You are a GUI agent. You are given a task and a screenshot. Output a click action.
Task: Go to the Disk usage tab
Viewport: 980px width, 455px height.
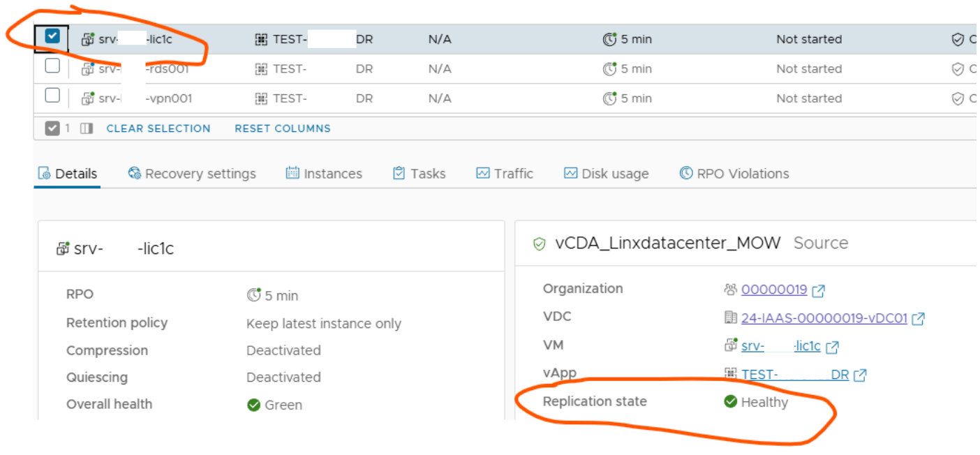[607, 174]
